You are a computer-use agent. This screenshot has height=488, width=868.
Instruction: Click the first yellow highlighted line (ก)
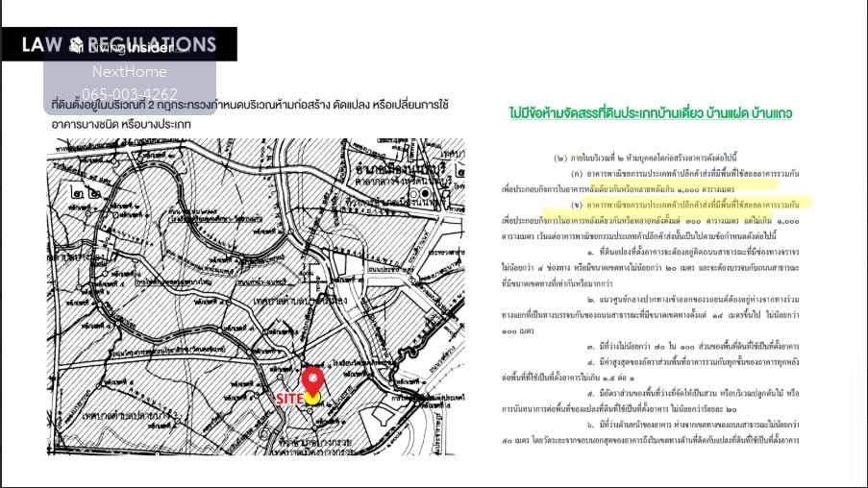[x=690, y=174]
